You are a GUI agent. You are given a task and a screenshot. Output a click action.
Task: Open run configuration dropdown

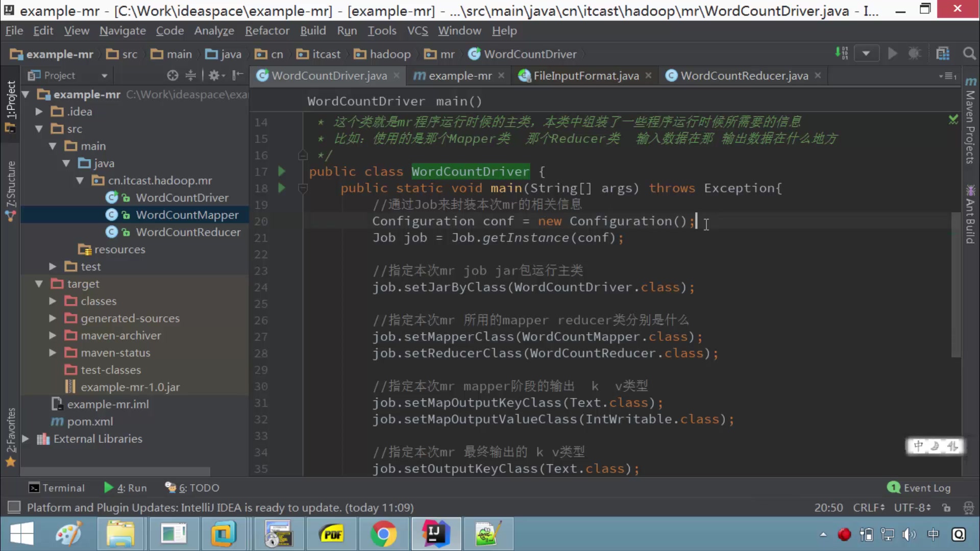tap(866, 54)
